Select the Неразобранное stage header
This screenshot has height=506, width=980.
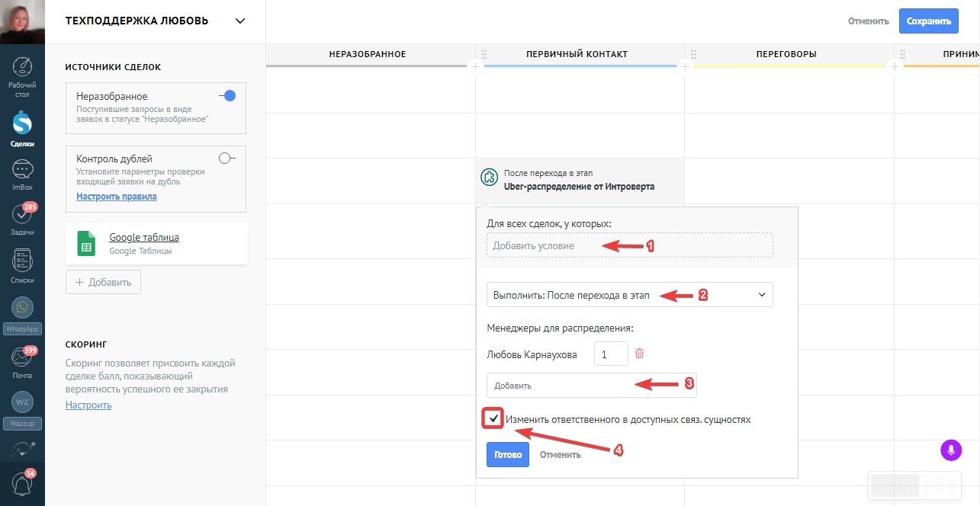[x=368, y=54]
